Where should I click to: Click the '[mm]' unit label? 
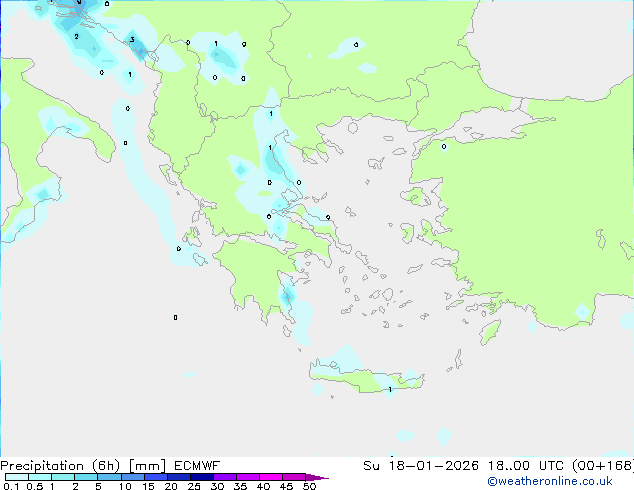[x=148, y=466]
